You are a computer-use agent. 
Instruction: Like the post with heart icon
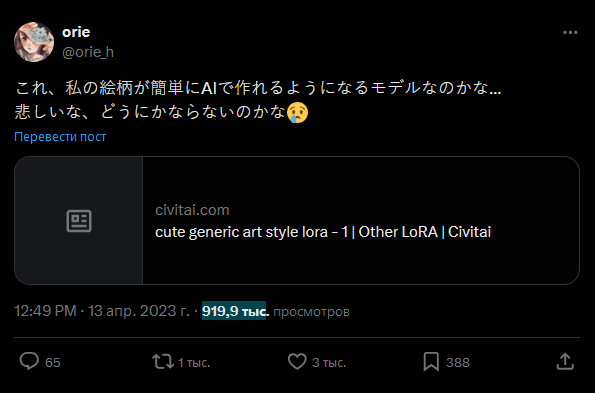[297, 361]
